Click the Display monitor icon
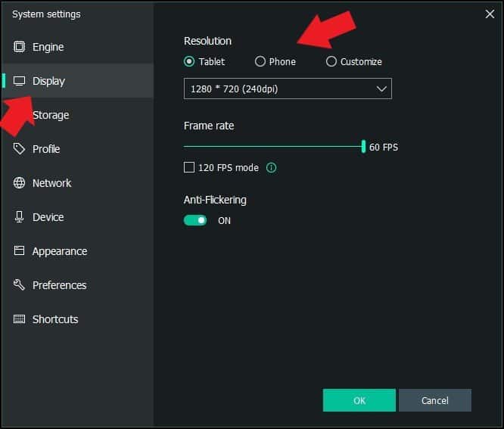The image size is (504, 429). (20, 81)
